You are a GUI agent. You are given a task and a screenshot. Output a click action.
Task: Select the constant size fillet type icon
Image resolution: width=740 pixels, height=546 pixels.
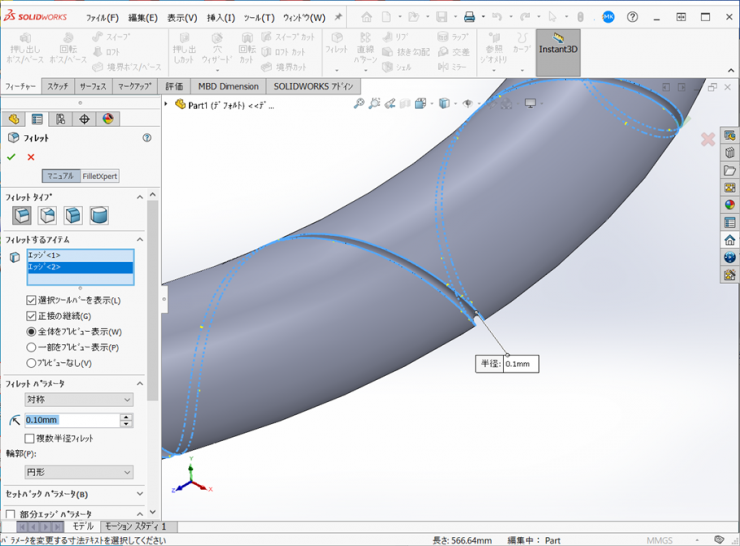tap(22, 215)
